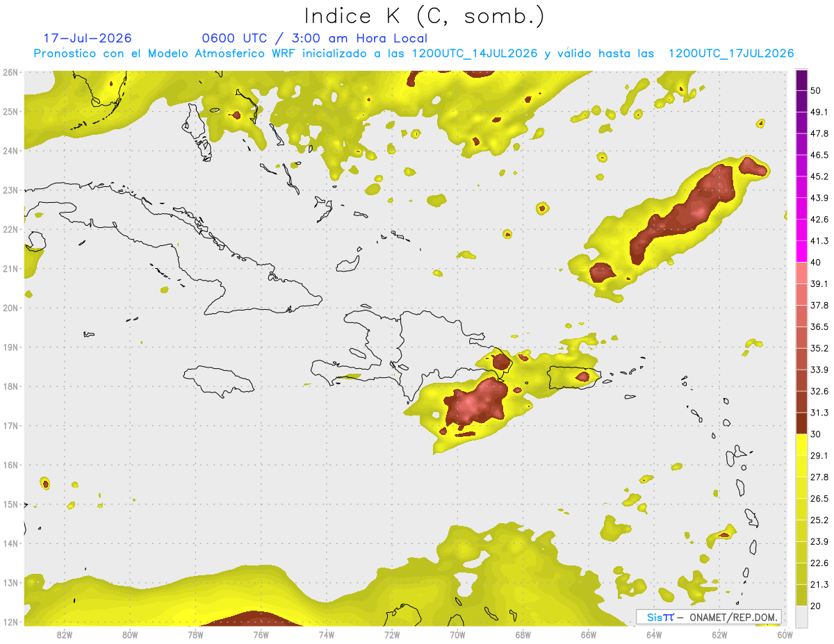This screenshot has width=834, height=644.
Task: Click the 22N latitude label
Action: [10, 229]
